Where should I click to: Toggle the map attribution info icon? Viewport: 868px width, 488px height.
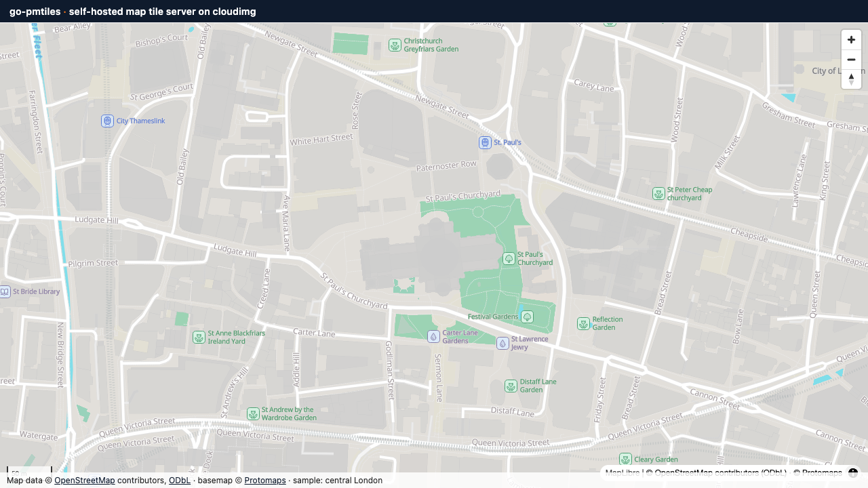(853, 473)
